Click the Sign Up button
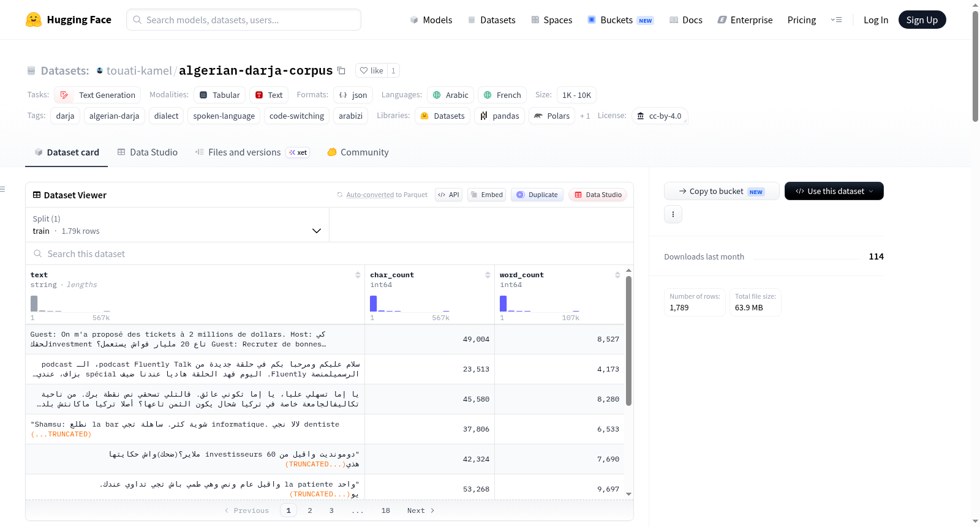This screenshot has height=527, width=980. click(x=922, y=20)
